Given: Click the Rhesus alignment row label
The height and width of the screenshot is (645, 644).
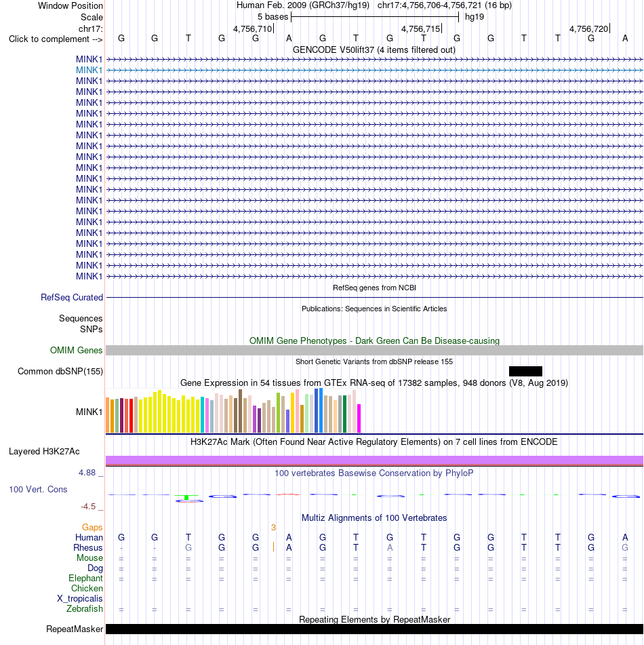Looking at the screenshot, I should (87, 548).
